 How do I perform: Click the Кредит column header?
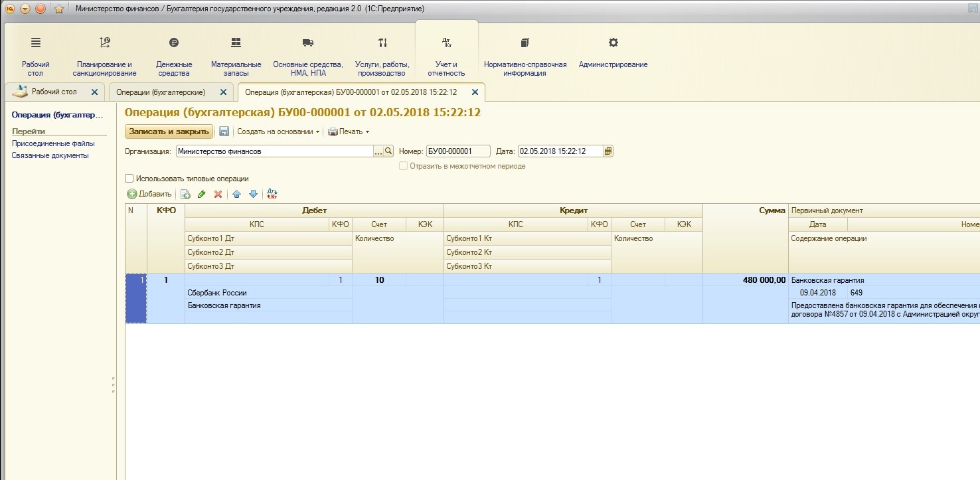coord(573,210)
